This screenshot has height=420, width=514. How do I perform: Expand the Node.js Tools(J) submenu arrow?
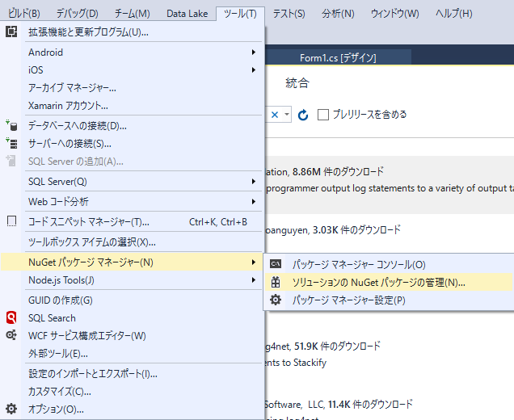(254, 279)
